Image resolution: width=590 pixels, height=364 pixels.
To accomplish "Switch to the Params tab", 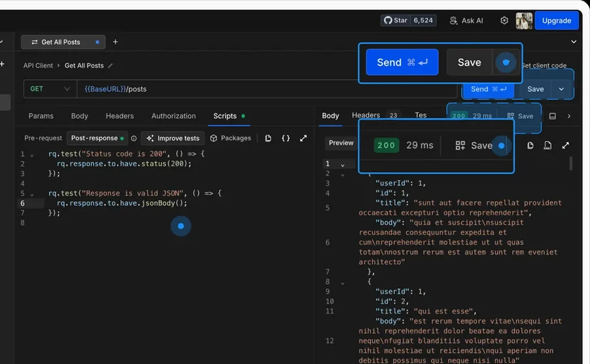I will tap(41, 116).
